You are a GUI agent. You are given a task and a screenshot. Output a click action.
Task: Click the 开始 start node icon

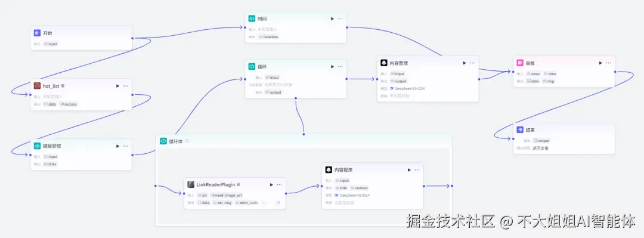click(37, 33)
